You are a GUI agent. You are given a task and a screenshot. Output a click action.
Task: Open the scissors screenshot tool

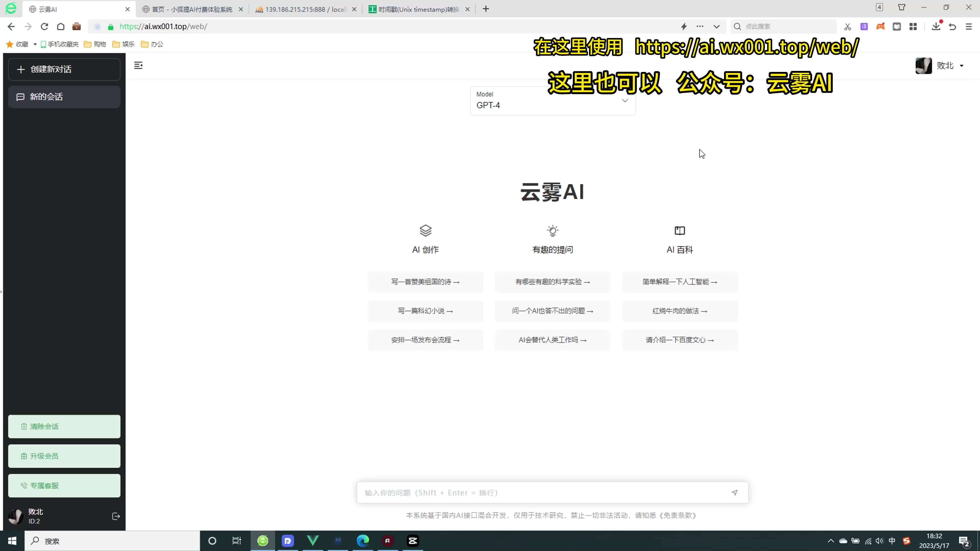coord(848,27)
